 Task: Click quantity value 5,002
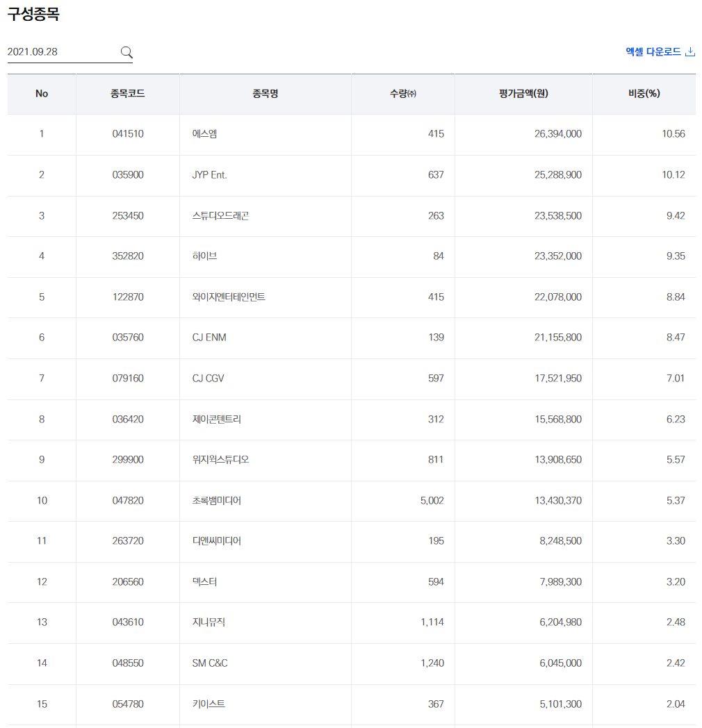coord(432,500)
